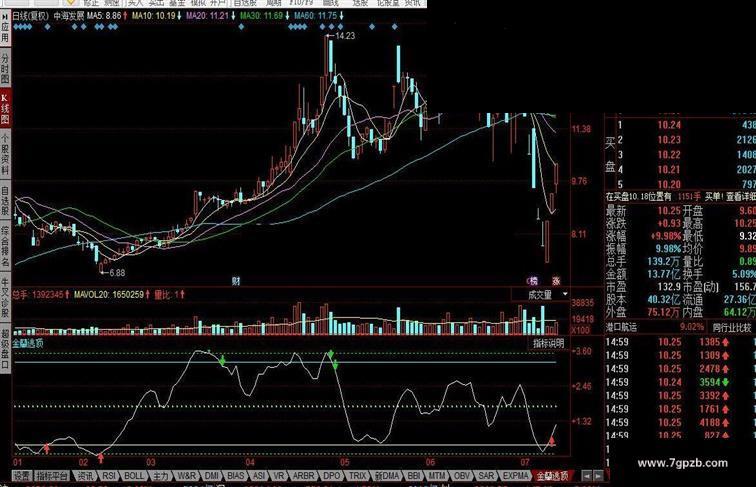Click 查看详细 link beside 买单
Screen dimensions: 756x487
pyautogui.click(x=741, y=197)
